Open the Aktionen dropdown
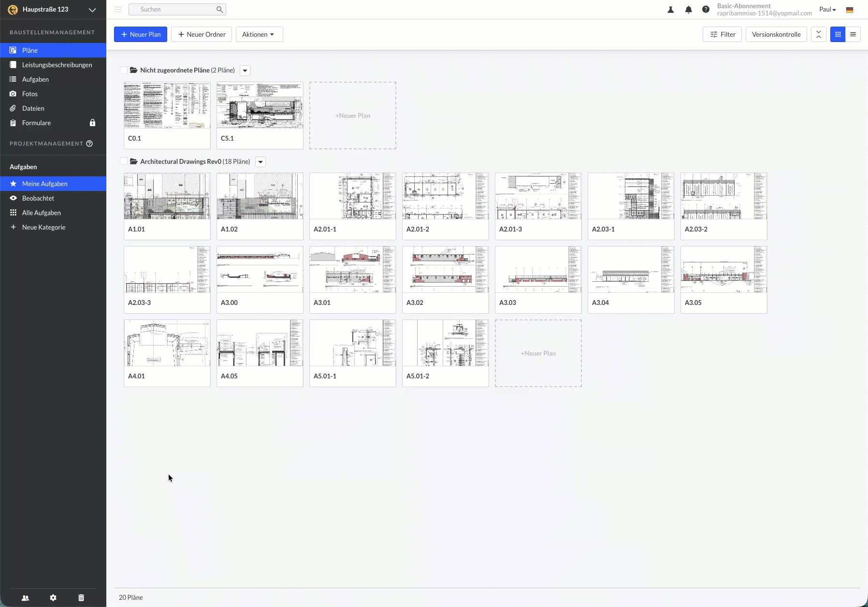 [259, 34]
